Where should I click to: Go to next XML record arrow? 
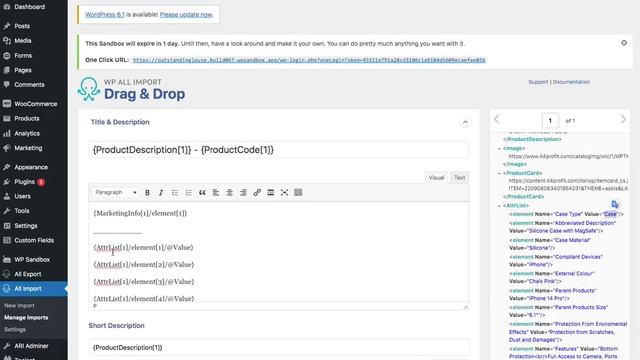click(623, 119)
